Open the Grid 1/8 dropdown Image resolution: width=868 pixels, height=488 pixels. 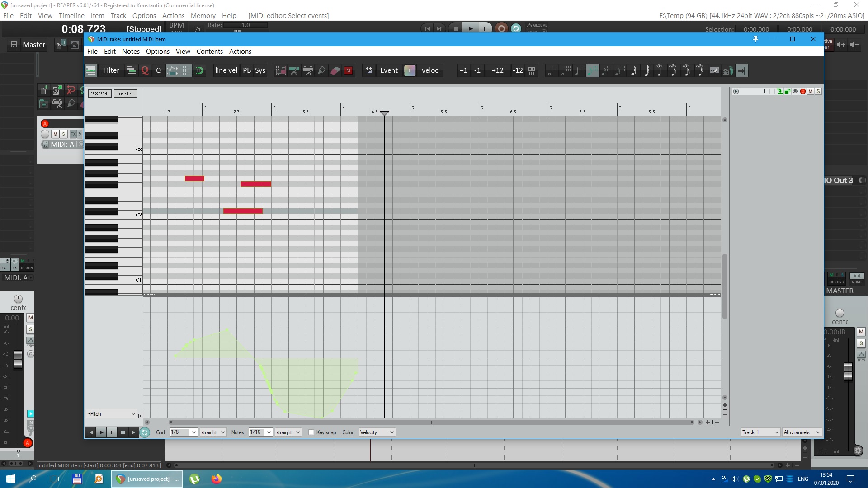(184, 432)
